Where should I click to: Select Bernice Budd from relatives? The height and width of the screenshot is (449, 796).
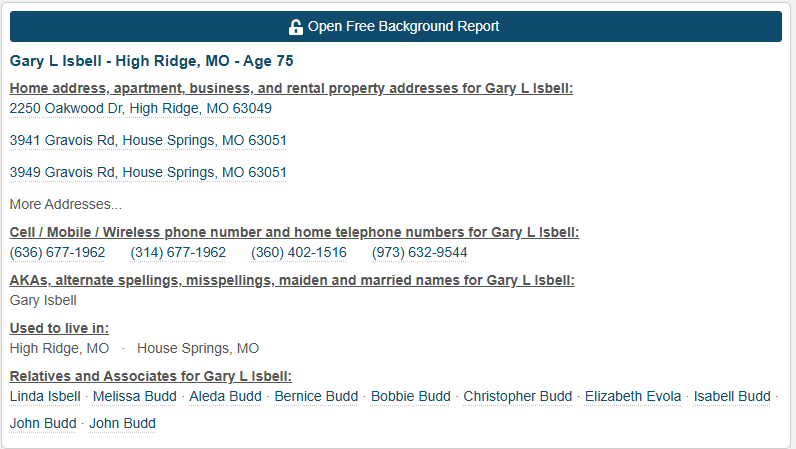pos(316,396)
